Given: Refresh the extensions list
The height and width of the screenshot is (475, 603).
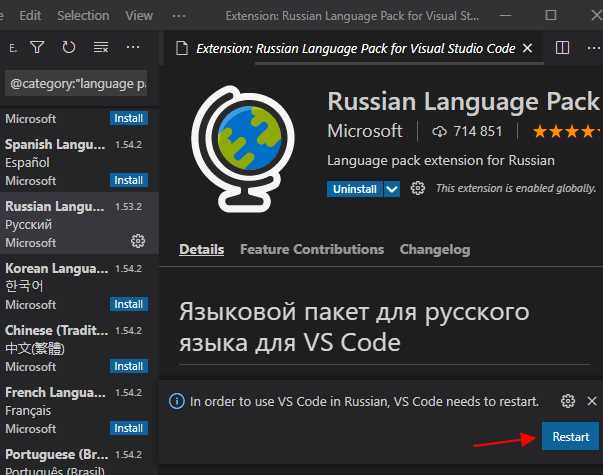Looking at the screenshot, I should pos(69,48).
